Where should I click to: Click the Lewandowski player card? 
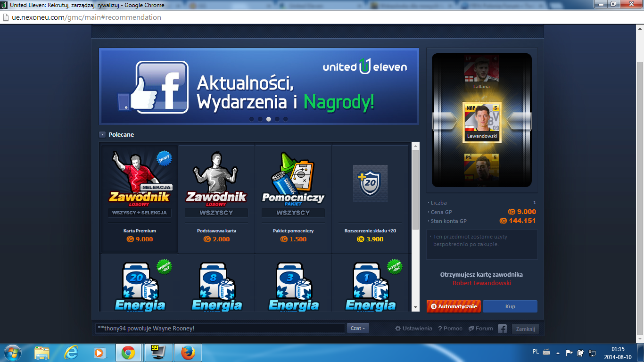[482, 122]
